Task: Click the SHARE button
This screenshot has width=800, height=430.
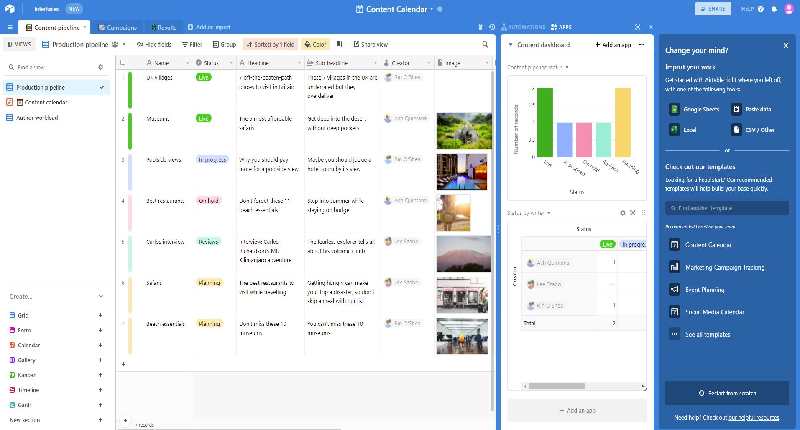Action: (x=713, y=9)
